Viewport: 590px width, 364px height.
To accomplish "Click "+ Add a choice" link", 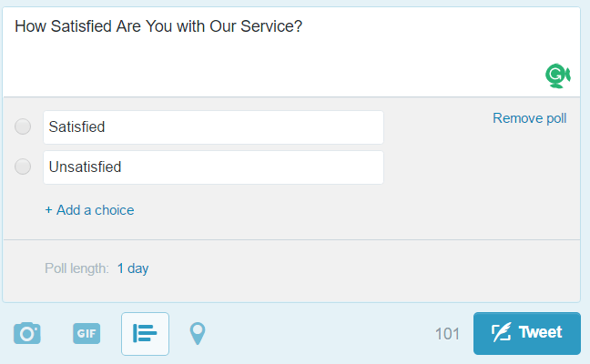I will (x=89, y=210).
